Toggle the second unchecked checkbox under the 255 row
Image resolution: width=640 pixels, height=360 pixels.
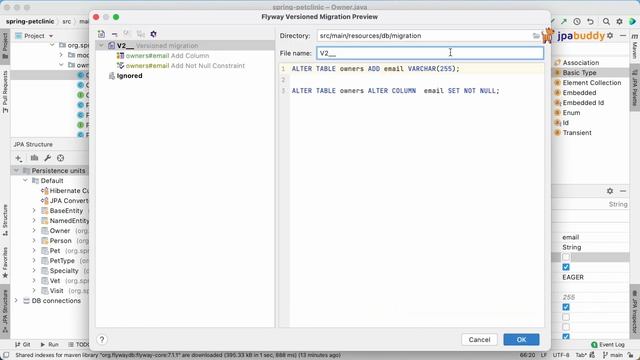point(566,327)
